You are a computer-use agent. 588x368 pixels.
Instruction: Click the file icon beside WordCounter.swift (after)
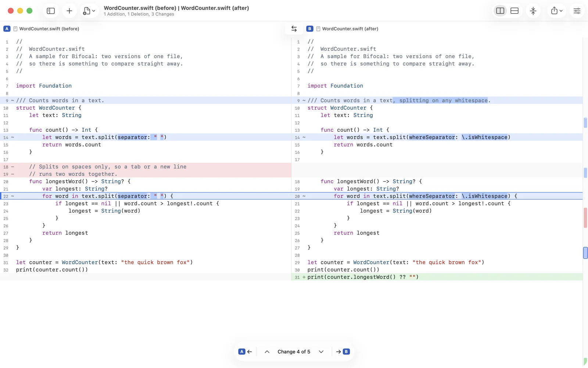coord(318,29)
